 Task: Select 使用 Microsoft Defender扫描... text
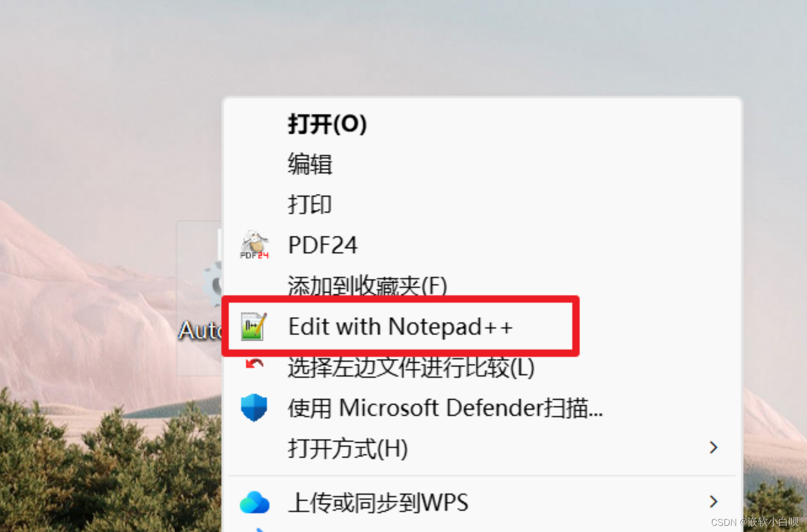[x=445, y=408]
